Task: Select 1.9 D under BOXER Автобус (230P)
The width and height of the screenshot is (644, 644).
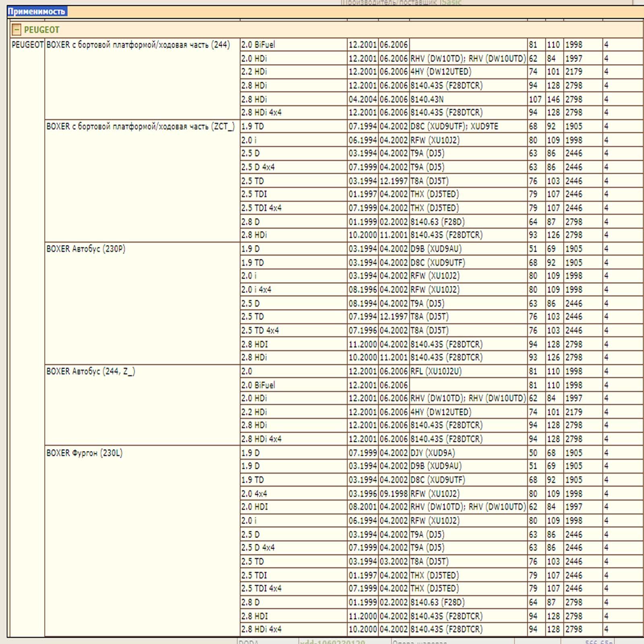Action: point(293,249)
